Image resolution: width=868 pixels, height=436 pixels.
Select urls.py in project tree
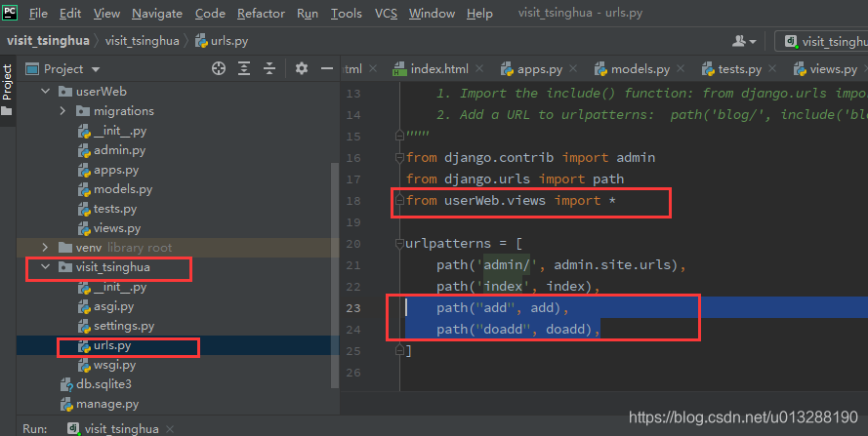104,346
